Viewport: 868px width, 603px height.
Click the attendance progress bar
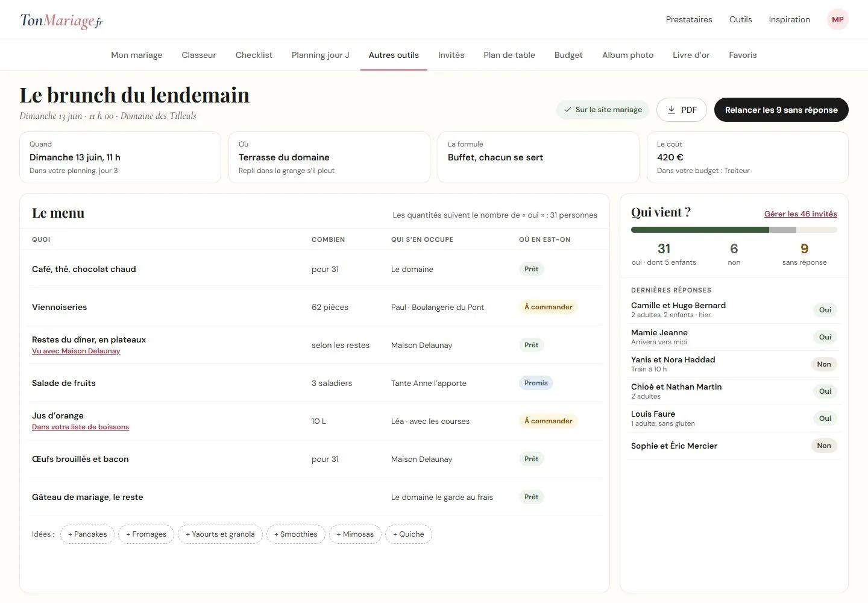tap(734, 230)
